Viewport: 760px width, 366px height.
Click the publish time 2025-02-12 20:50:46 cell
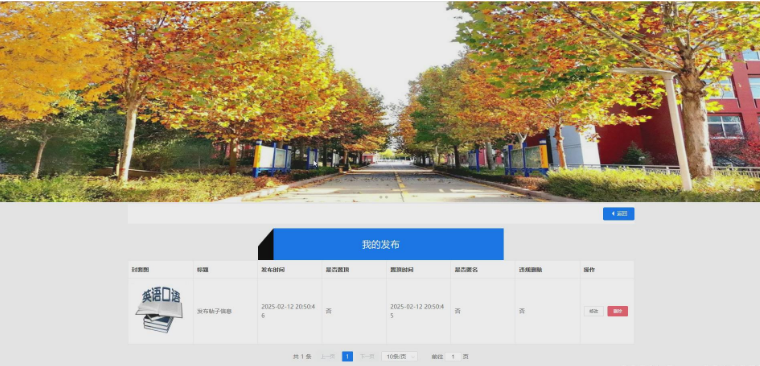(288, 311)
